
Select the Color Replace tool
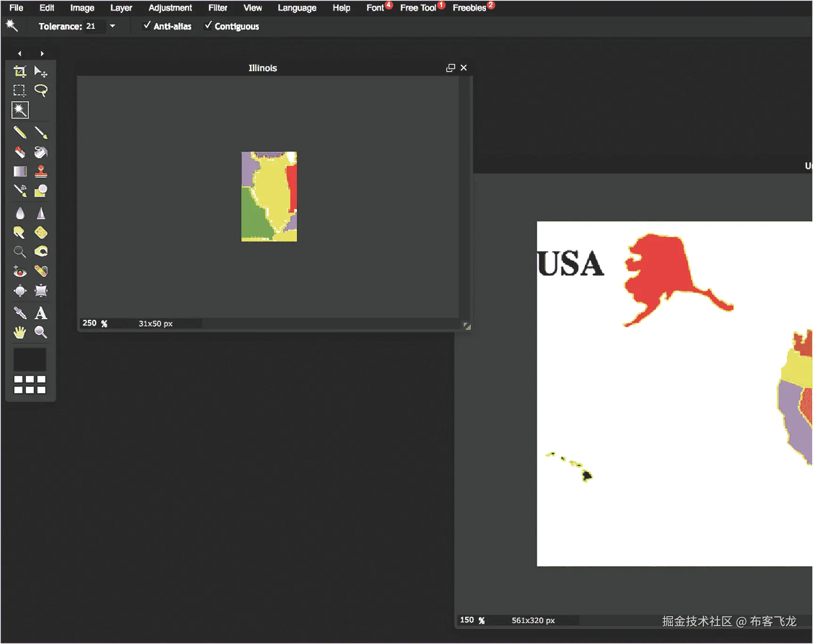pyautogui.click(x=20, y=190)
